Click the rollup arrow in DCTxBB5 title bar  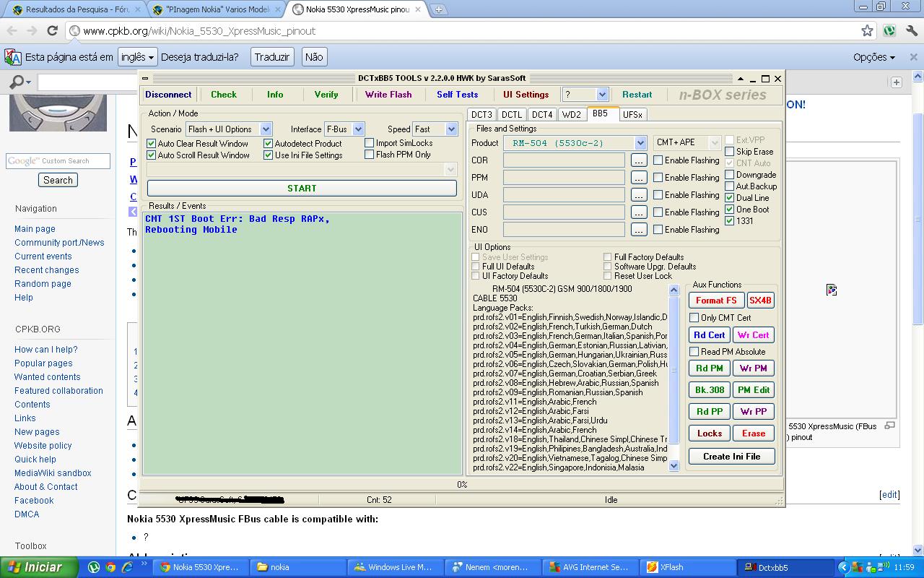(740, 78)
